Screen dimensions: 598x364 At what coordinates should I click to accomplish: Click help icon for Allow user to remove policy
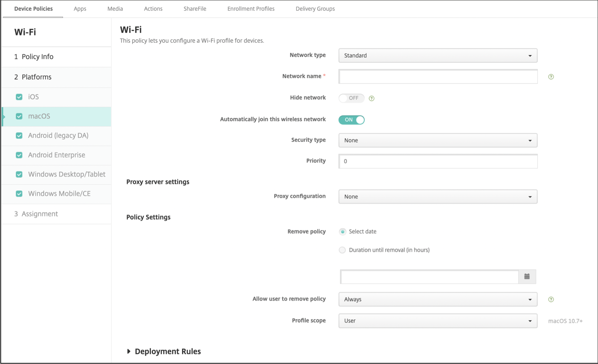(551, 299)
